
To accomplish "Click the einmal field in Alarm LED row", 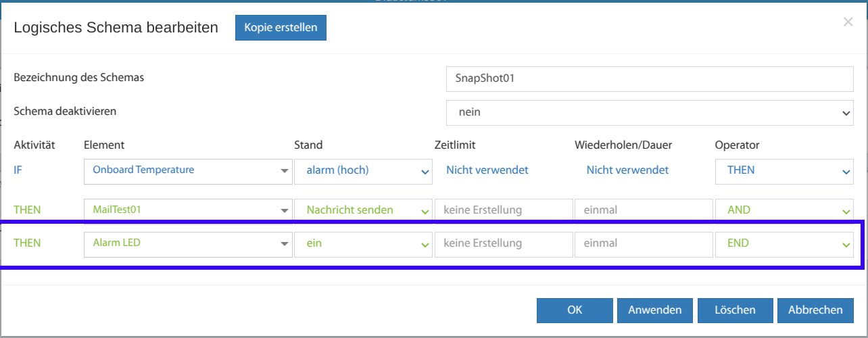I will [643, 244].
